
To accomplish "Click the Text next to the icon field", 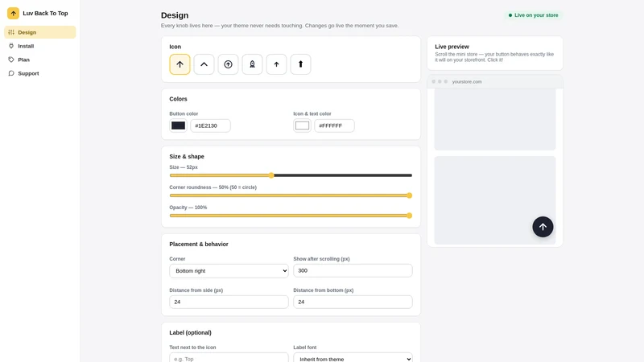I will tap(229, 358).
